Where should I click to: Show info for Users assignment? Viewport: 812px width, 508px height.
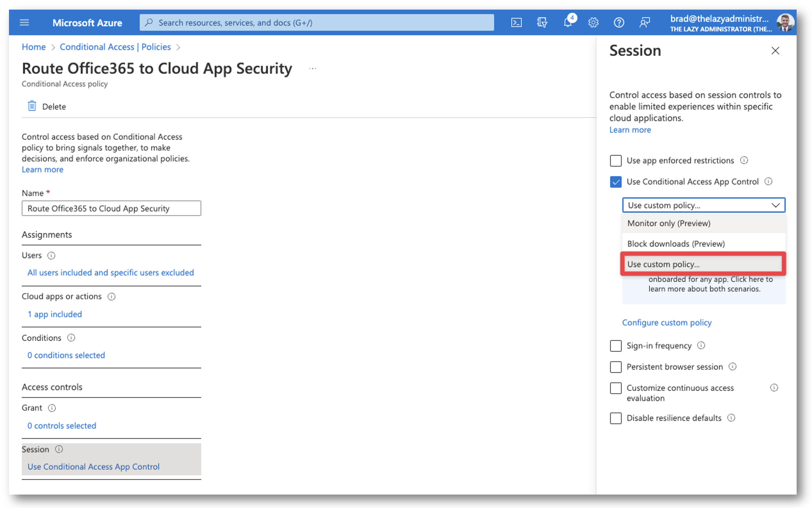coord(51,256)
